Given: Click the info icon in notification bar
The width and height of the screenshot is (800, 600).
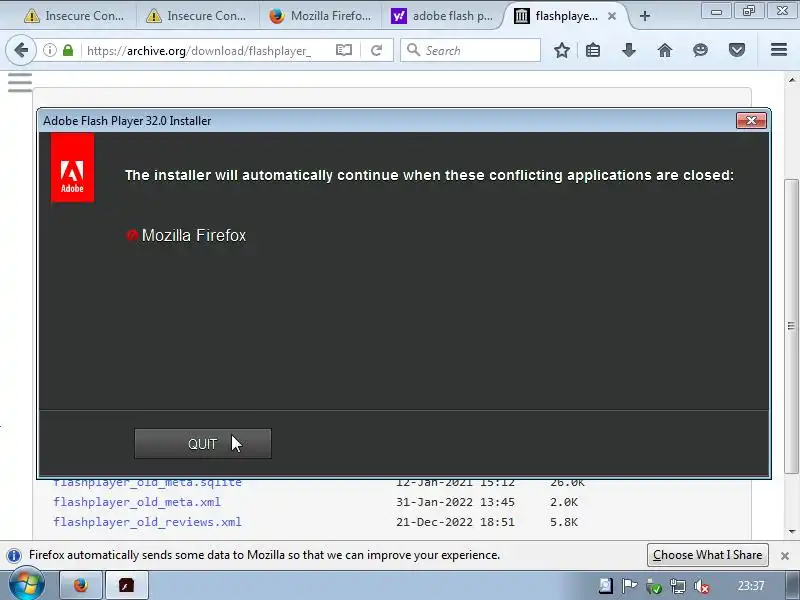Looking at the screenshot, I should click(14, 555).
